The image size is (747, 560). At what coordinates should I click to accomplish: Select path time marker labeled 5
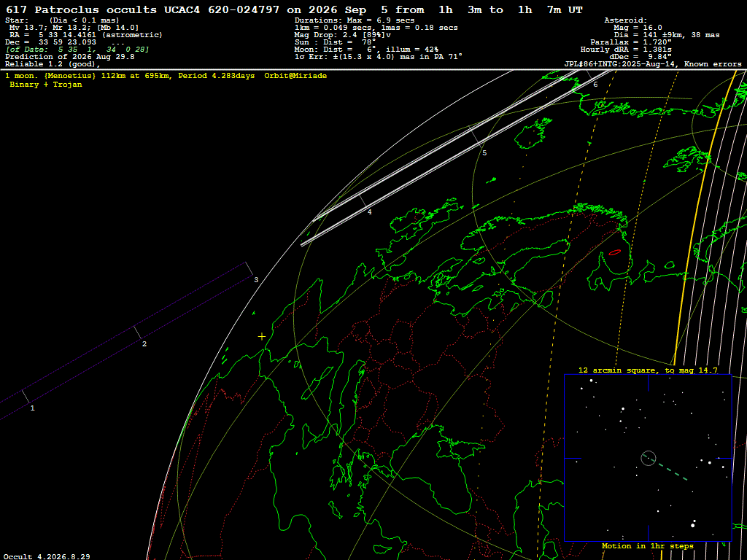click(x=484, y=153)
